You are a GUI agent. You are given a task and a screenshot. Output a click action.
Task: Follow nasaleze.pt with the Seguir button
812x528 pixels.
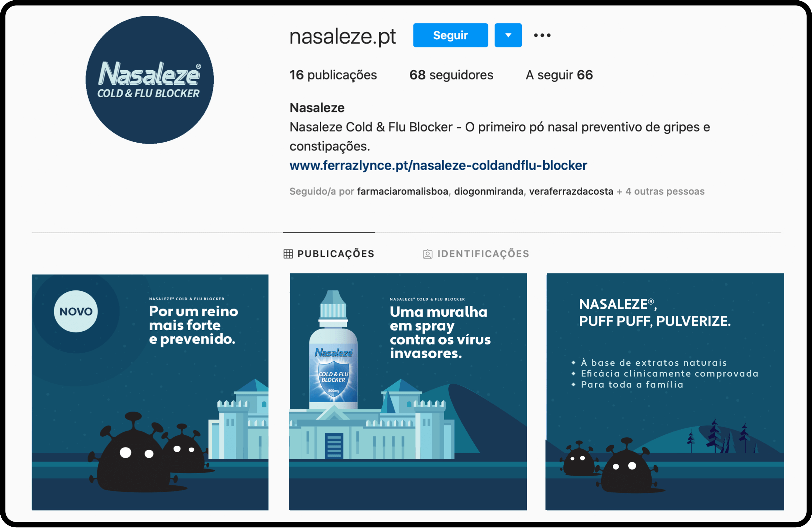[450, 35]
